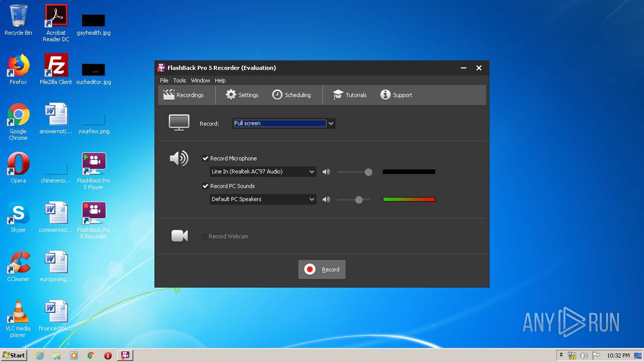This screenshot has height=362, width=644.
Task: Select the Skype desktop icon
Action: point(18,217)
